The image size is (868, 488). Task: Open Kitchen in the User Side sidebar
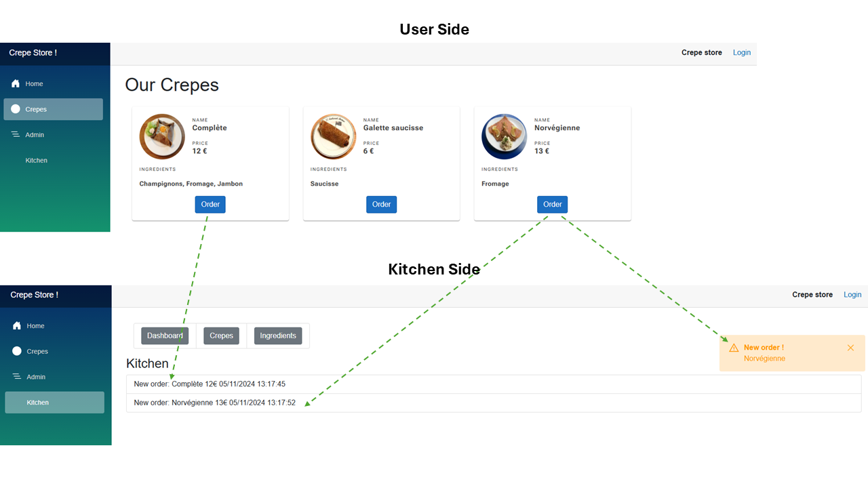pos(37,161)
